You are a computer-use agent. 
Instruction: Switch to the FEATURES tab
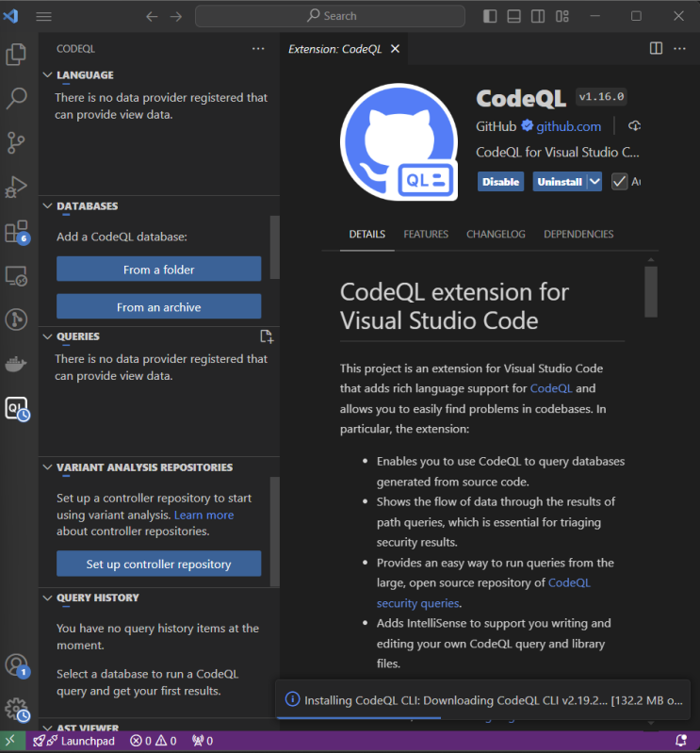(x=426, y=234)
